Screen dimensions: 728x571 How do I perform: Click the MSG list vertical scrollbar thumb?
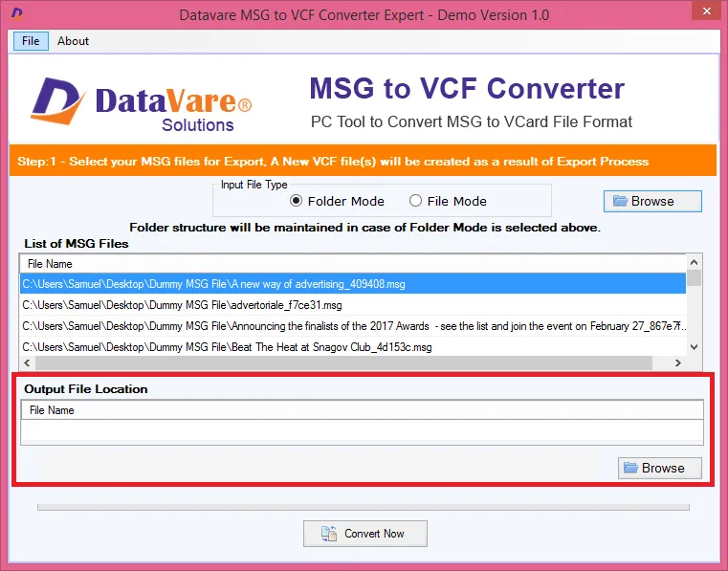tap(695, 277)
